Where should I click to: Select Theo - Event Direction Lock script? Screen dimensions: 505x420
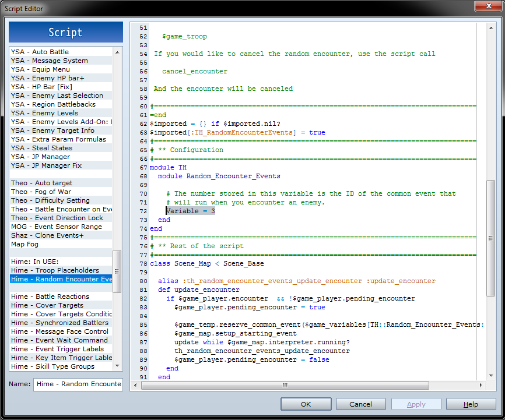(x=61, y=218)
